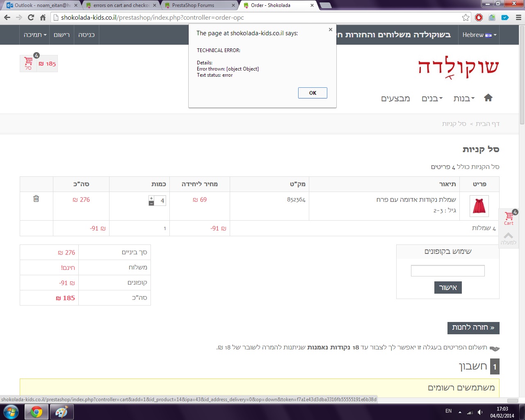Click the browser forward arrow
Viewport: 525px width, 420px height.
pos(19,18)
